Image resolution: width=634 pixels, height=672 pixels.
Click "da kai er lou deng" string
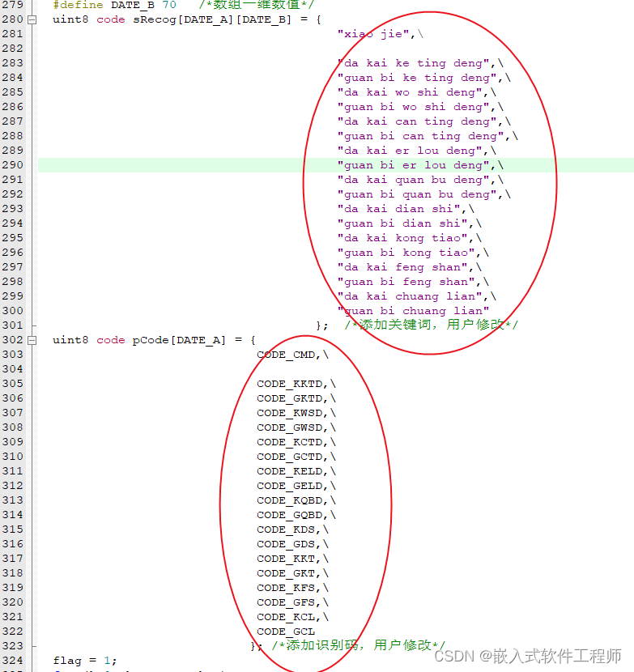pyautogui.click(x=410, y=151)
